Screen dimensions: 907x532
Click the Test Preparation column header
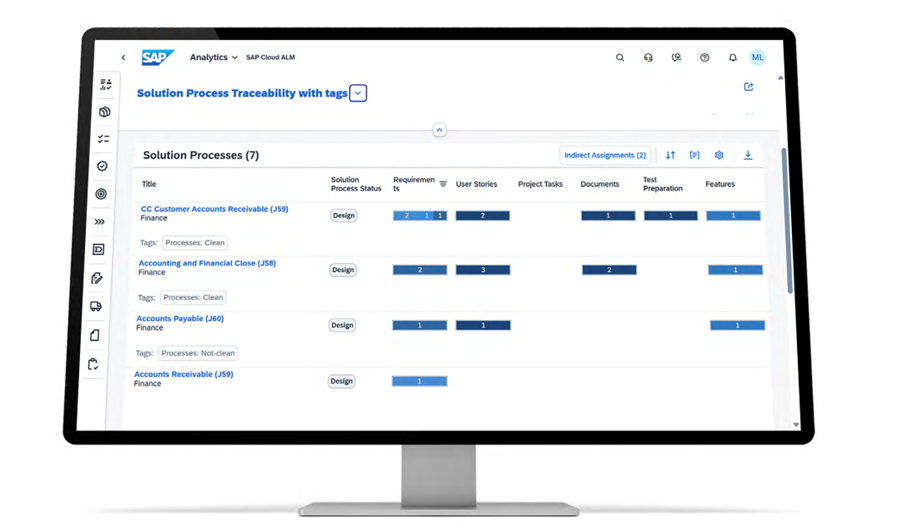click(663, 184)
